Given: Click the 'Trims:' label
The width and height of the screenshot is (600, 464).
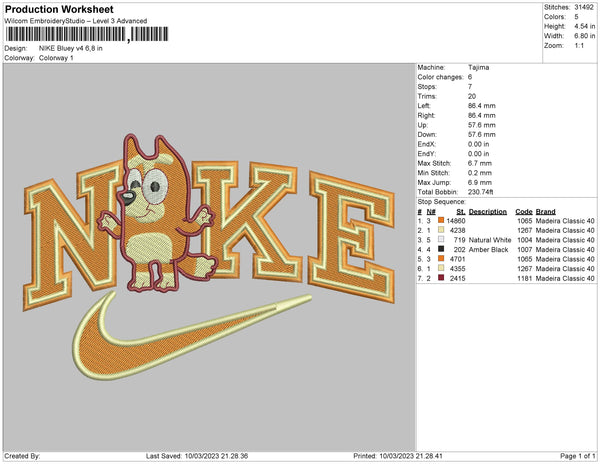Looking at the screenshot, I should click(x=427, y=96).
